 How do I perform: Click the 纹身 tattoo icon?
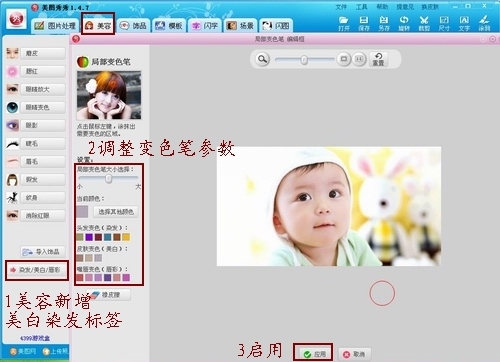tap(12, 198)
